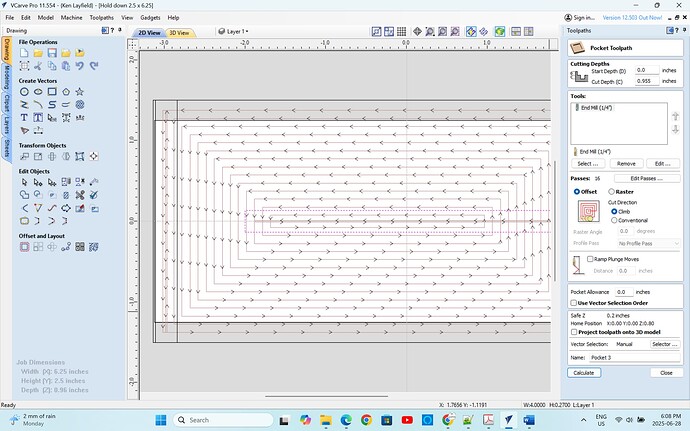
Task: Check Project toolpath onto 3D model
Action: tap(574, 332)
